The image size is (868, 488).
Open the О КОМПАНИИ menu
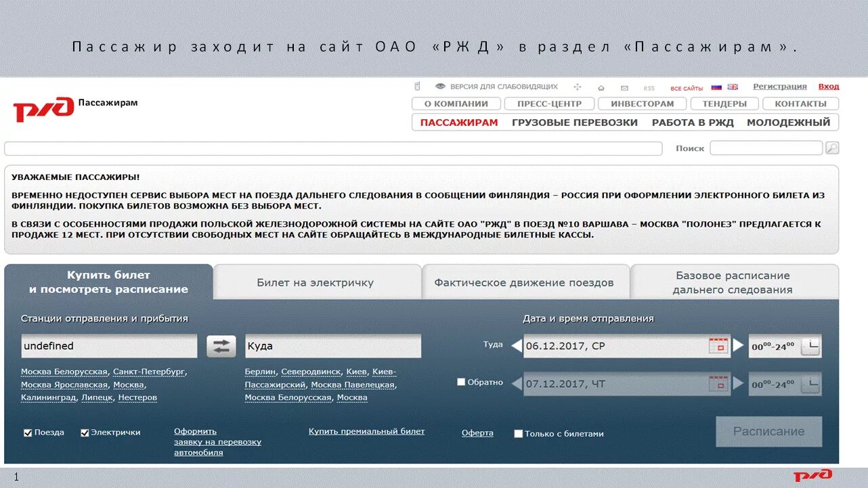456,104
